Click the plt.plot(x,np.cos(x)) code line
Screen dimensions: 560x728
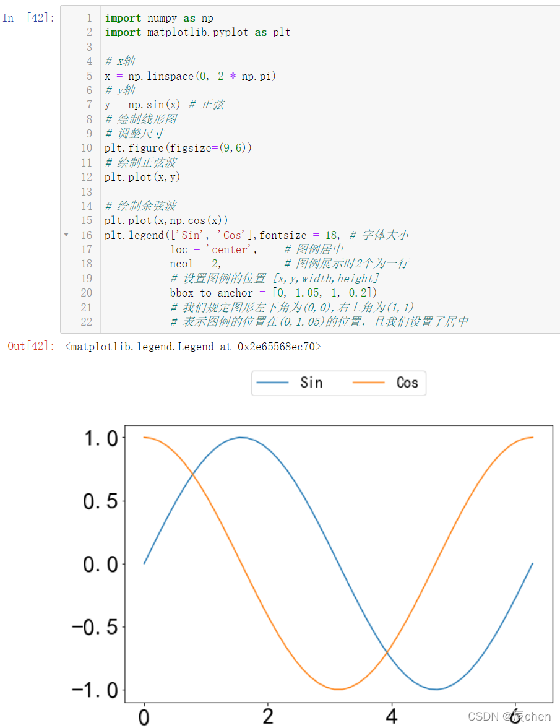coord(166,220)
